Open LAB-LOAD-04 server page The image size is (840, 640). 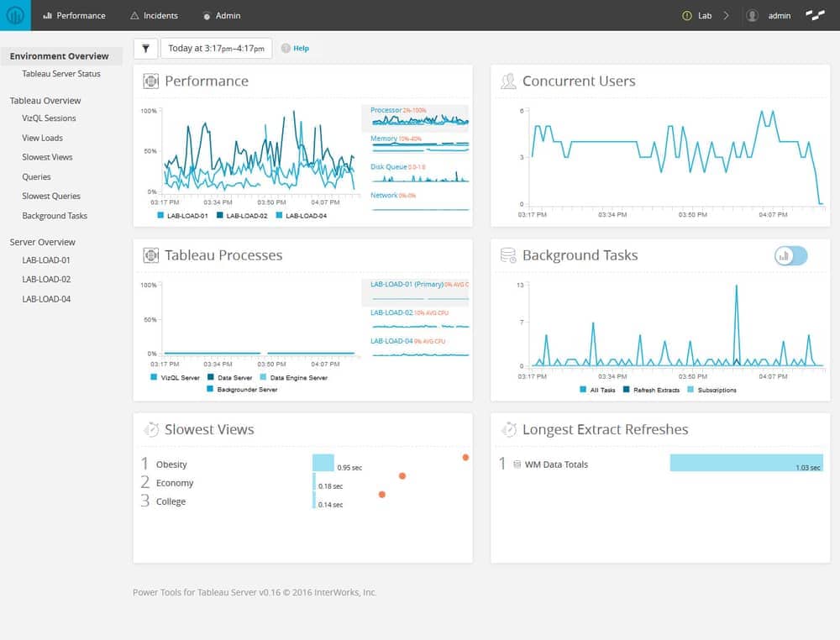point(46,299)
